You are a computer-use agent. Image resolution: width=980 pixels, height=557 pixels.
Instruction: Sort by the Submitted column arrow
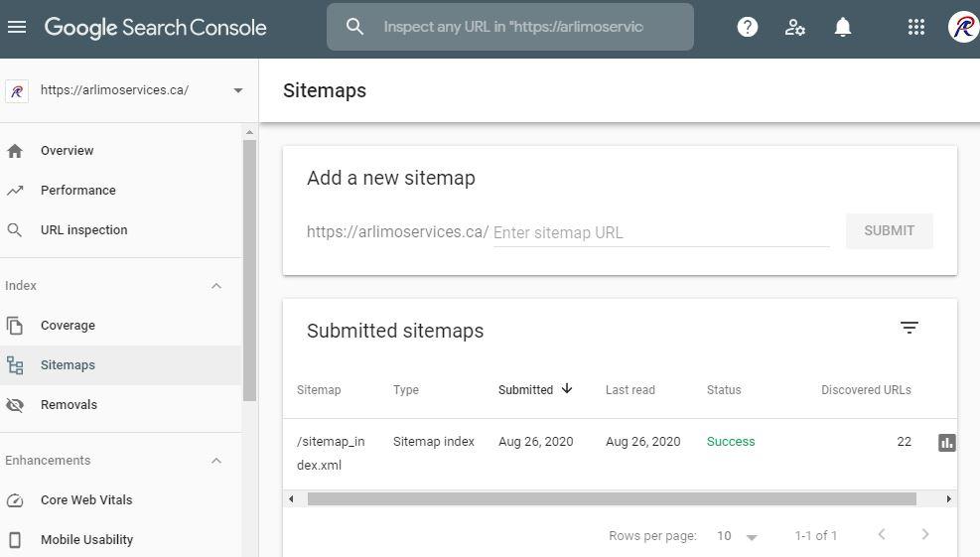point(567,389)
